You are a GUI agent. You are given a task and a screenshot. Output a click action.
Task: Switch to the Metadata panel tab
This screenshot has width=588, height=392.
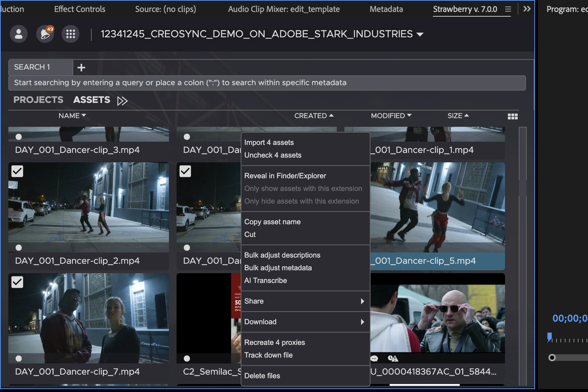tap(386, 9)
